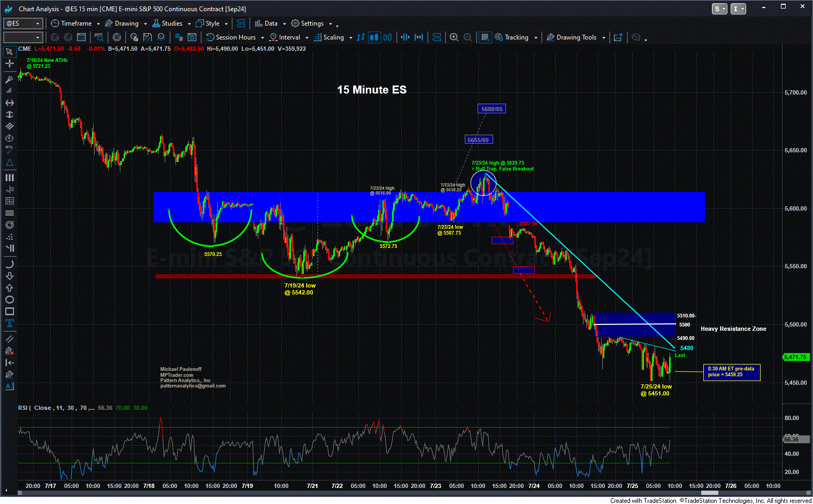Click the Session Hours button

coord(231,37)
